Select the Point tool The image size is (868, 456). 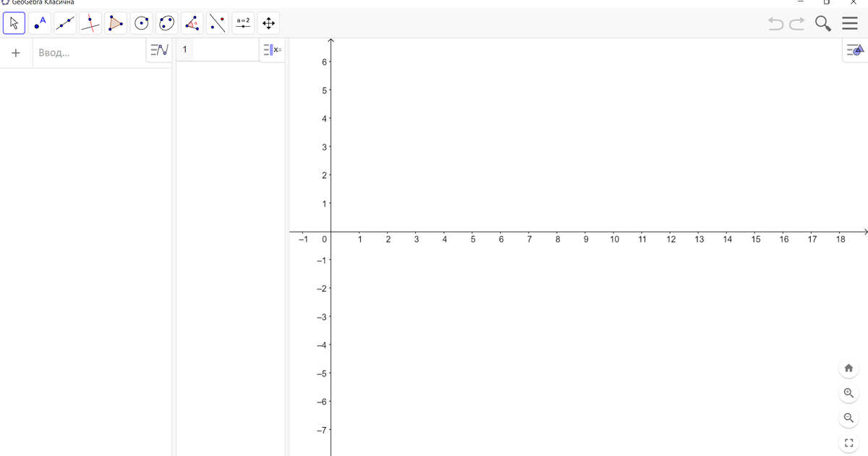[40, 22]
